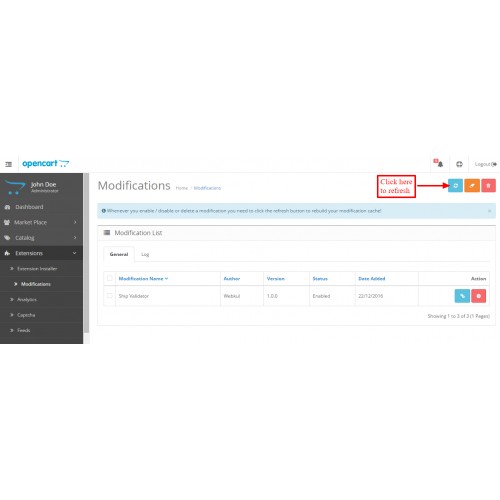Toggle the sidebar menu hamburger icon
Screen dimensions: 500x500
coord(9,164)
